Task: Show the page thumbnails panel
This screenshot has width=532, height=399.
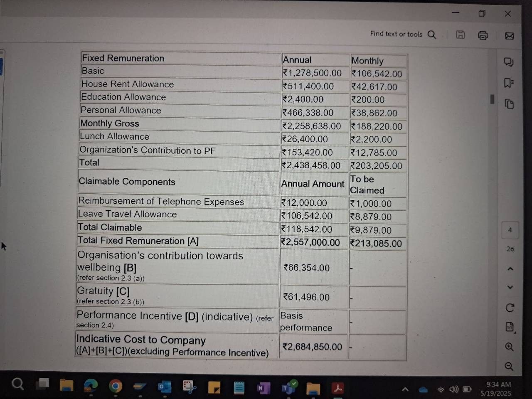Action: pyautogui.click(x=509, y=103)
